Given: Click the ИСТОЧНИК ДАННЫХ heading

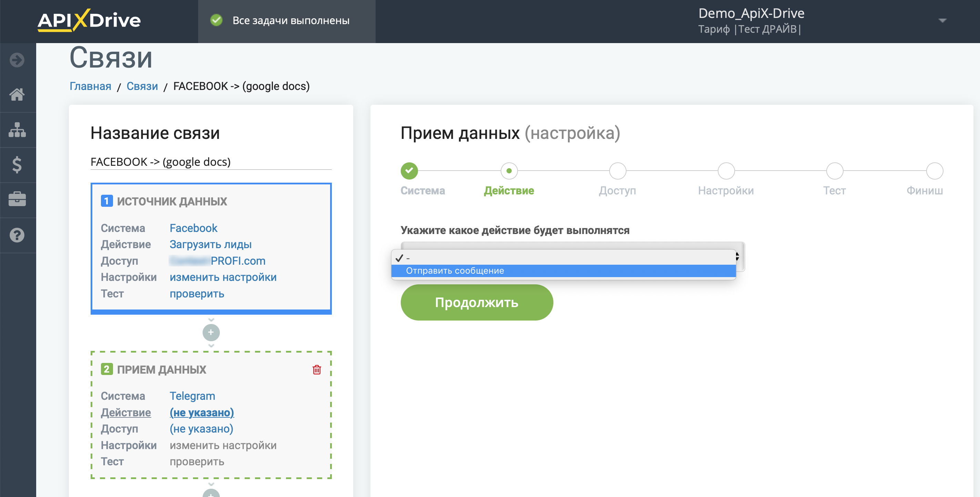Looking at the screenshot, I should 172,201.
